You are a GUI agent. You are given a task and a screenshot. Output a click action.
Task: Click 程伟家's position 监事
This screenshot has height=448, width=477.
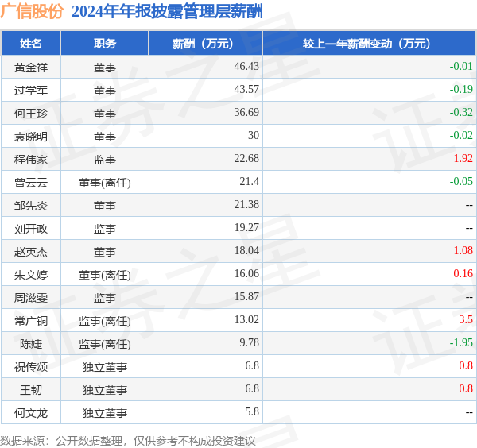[x=105, y=160]
